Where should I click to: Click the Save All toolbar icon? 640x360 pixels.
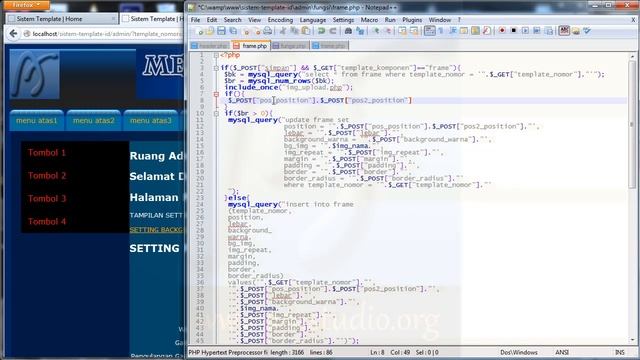233,31
